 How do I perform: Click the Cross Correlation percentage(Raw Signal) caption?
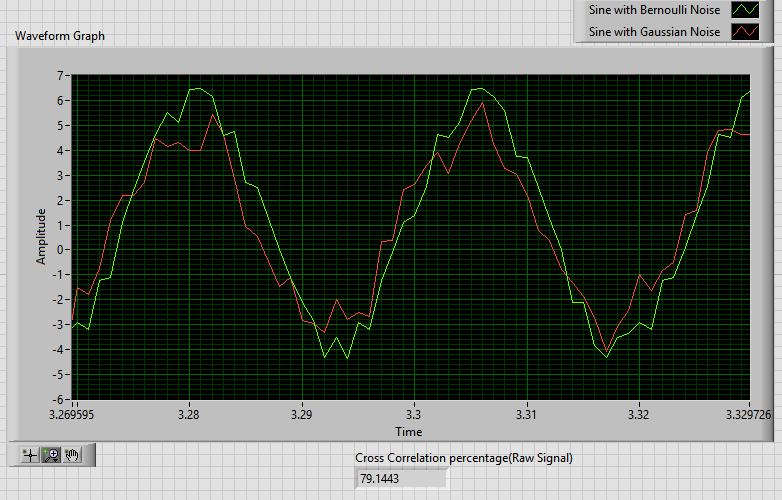coord(464,458)
